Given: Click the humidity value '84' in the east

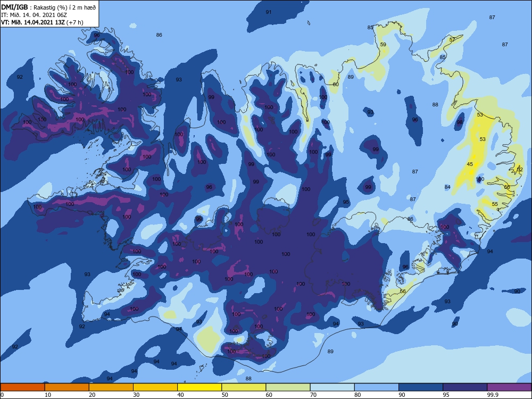Looking at the screenshot, I should pos(447,187).
